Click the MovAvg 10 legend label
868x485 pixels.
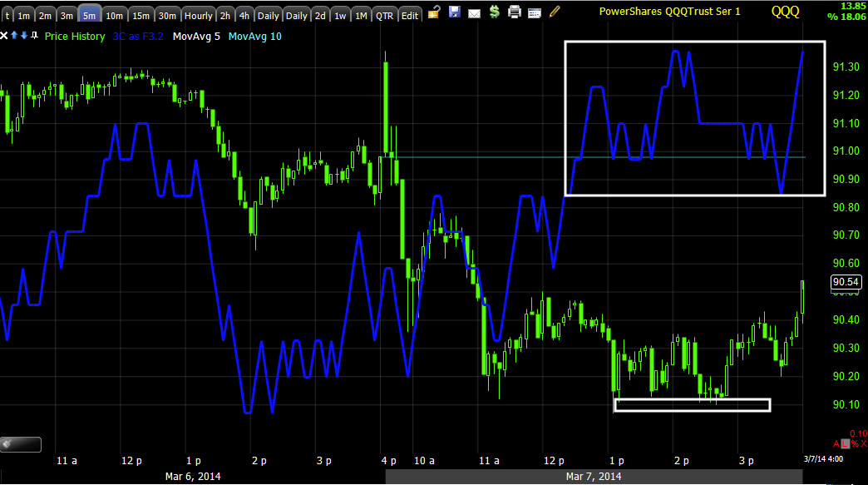tap(254, 37)
